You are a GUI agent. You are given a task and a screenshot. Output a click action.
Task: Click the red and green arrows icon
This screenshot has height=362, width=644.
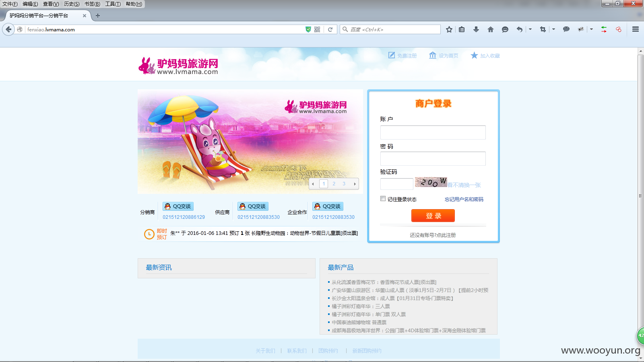[604, 29]
